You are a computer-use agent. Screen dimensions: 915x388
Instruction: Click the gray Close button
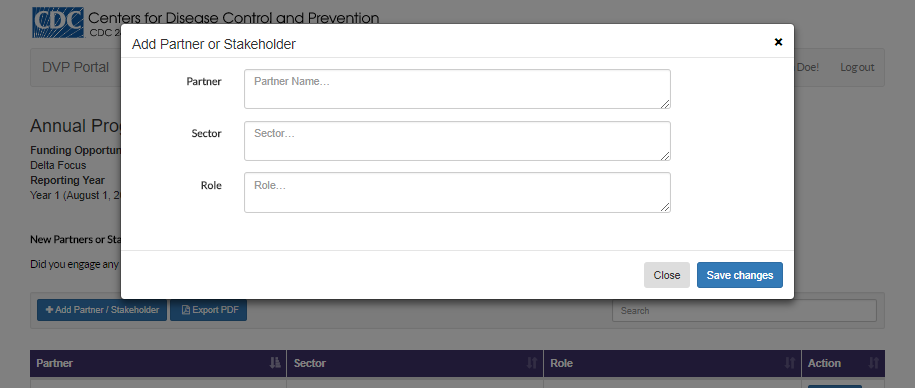pyautogui.click(x=666, y=275)
